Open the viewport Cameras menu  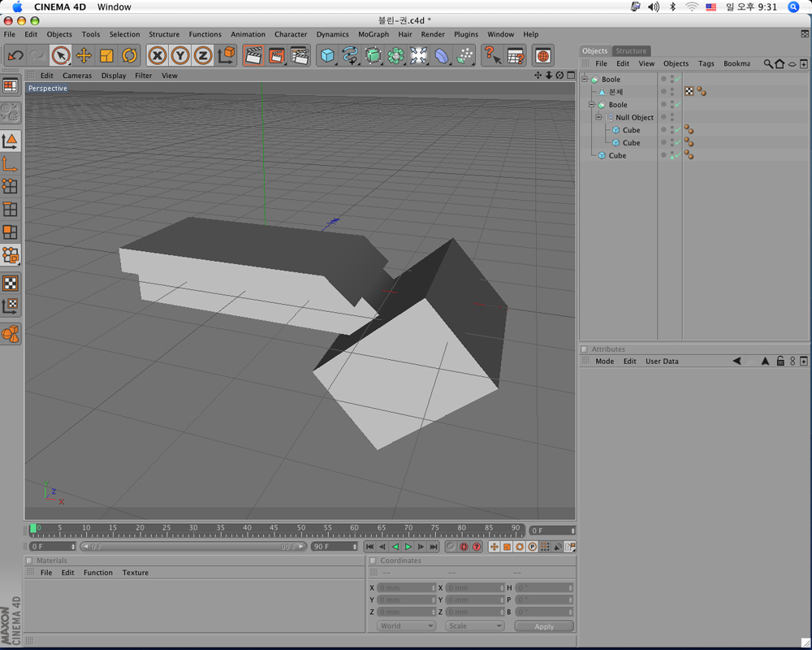pyautogui.click(x=77, y=76)
